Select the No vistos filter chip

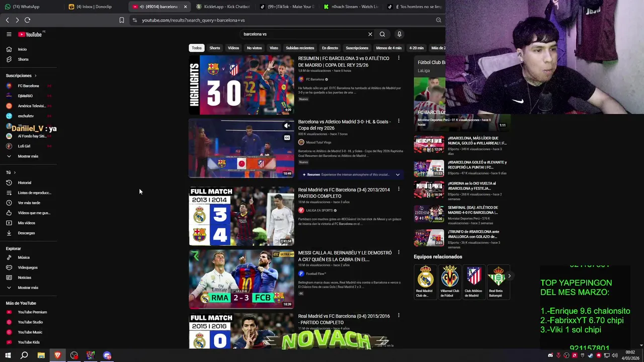254,48
